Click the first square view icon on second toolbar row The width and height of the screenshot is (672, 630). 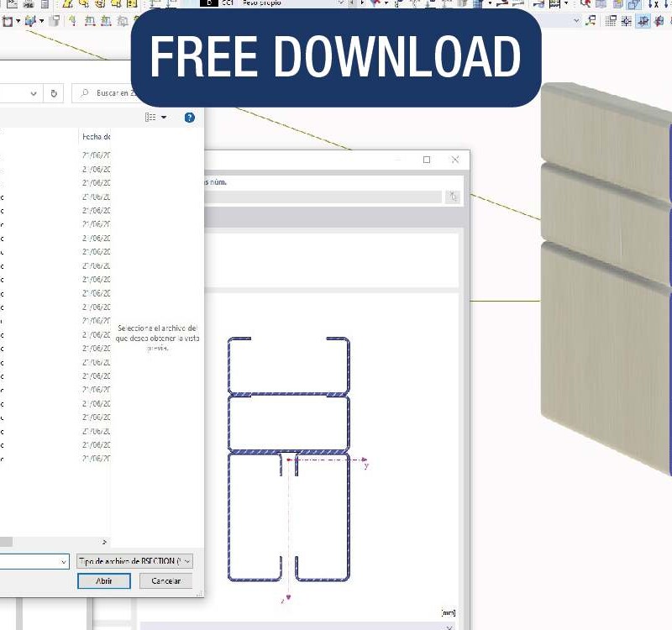click(8, 21)
